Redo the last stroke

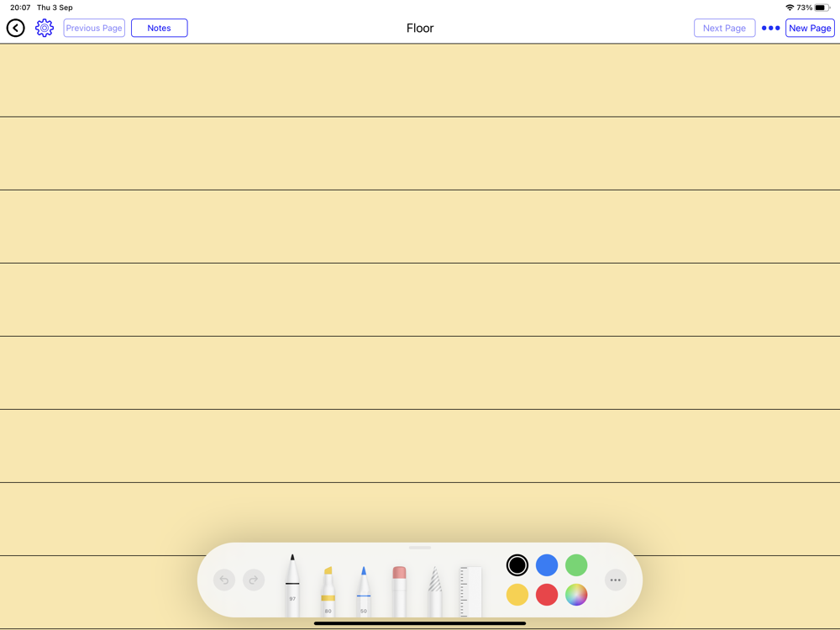(254, 580)
